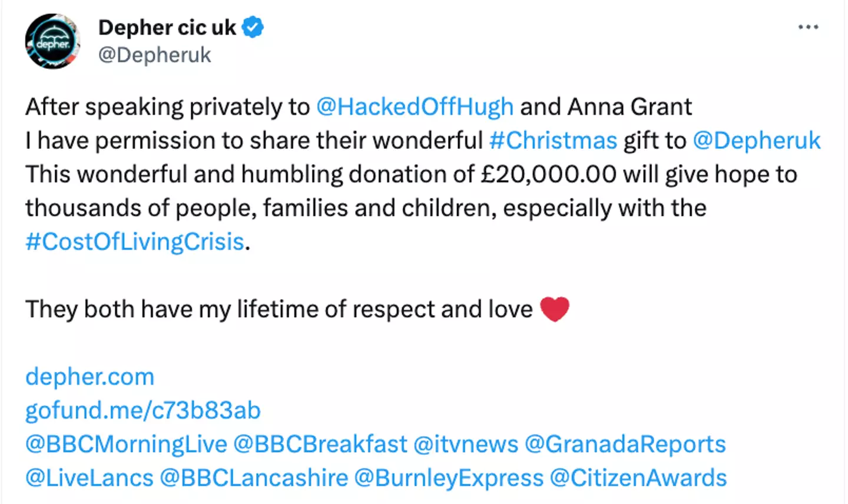Open the tweet options ellipsis menu
The width and height of the screenshot is (848, 504).
(809, 26)
